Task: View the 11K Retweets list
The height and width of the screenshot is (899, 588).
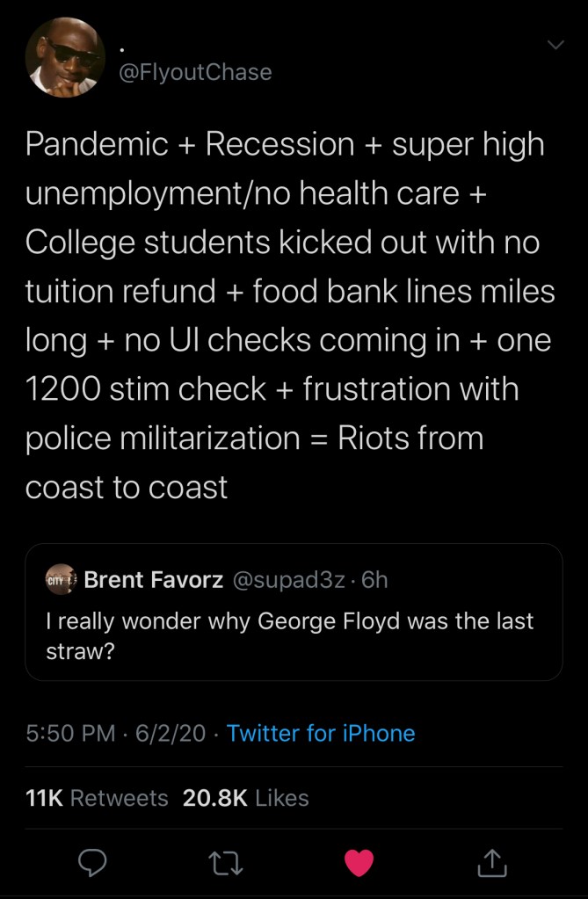Action: pos(97,798)
